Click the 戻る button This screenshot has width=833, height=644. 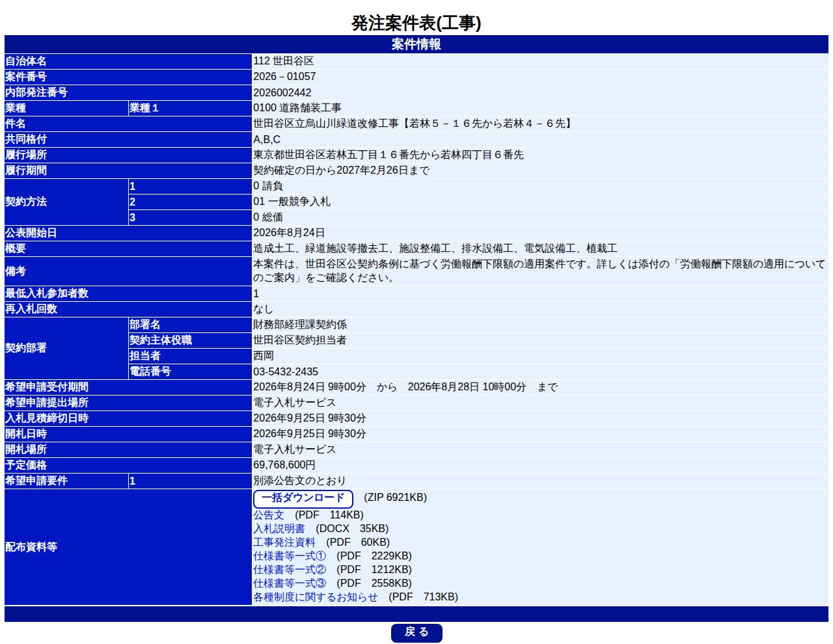pos(416,633)
